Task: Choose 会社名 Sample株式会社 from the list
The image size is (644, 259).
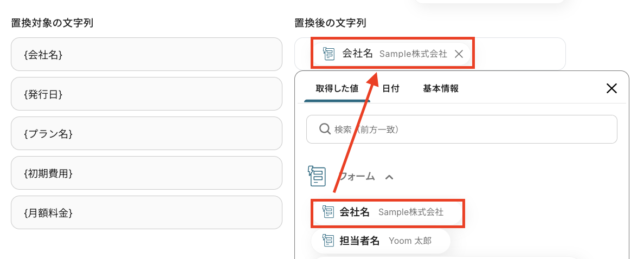Action: click(391, 212)
